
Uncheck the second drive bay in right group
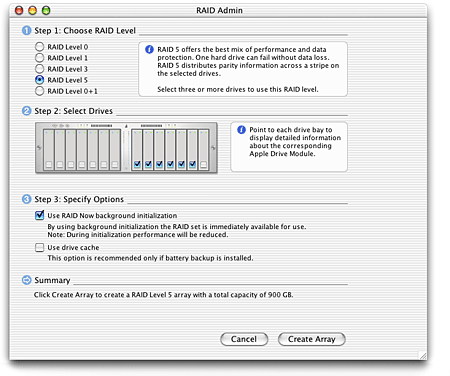click(148, 164)
